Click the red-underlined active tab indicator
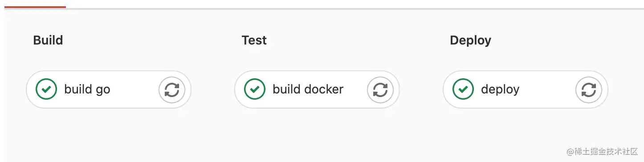Viewport: 644px width, 162px height. point(35,7)
